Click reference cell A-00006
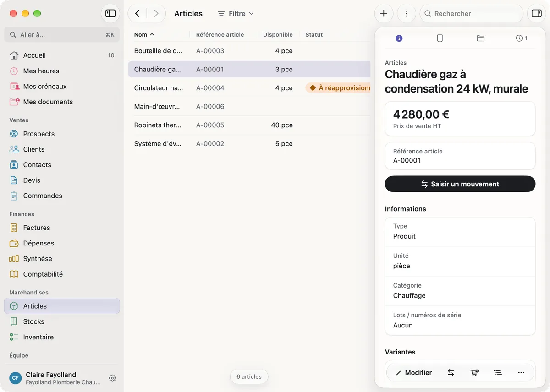 210,107
